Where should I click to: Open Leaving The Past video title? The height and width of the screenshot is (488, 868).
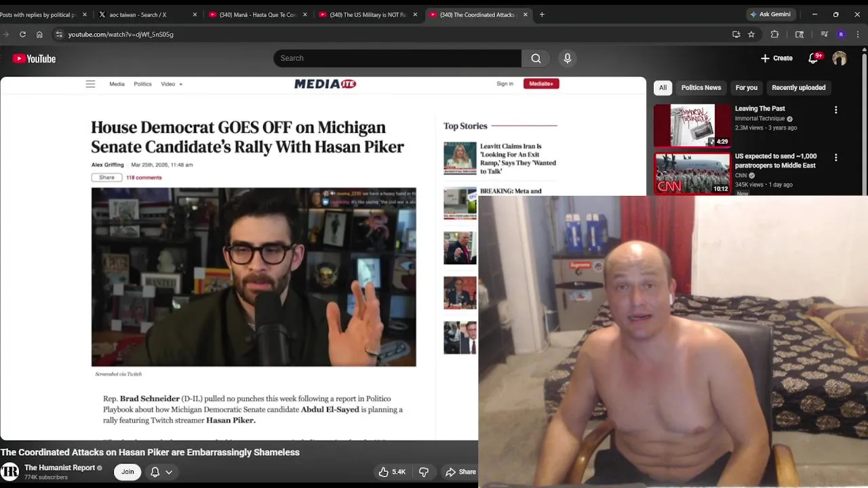pyautogui.click(x=759, y=108)
